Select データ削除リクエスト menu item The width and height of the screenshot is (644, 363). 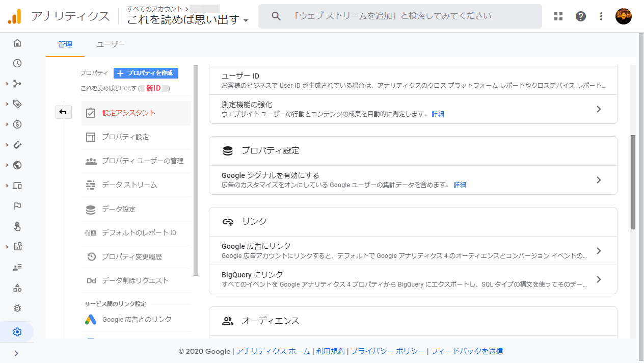coord(136,280)
